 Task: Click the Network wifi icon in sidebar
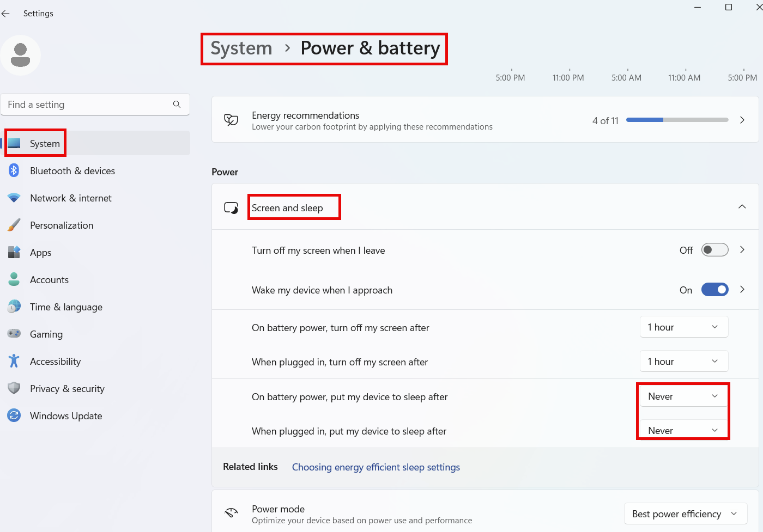(14, 198)
